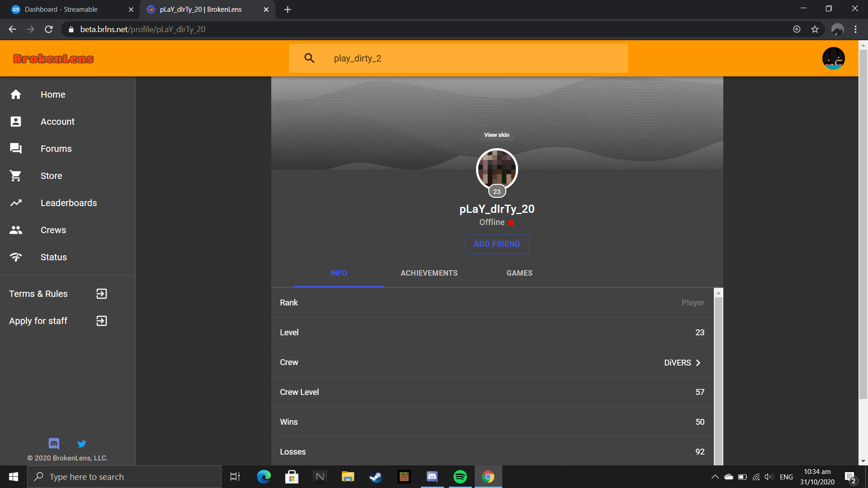The image size is (868, 488).
Task: Switch to the GAMES tab
Action: (519, 273)
